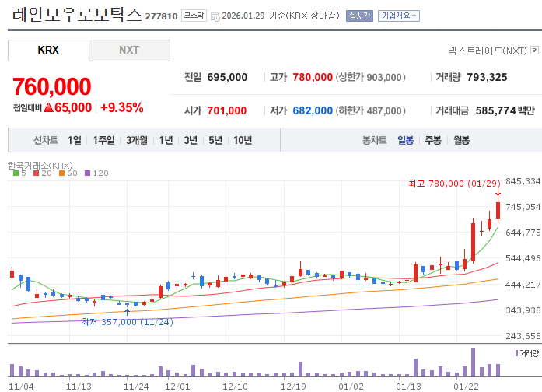Show the 3개월 line chart
The height and width of the screenshot is (392, 542).
click(x=137, y=140)
